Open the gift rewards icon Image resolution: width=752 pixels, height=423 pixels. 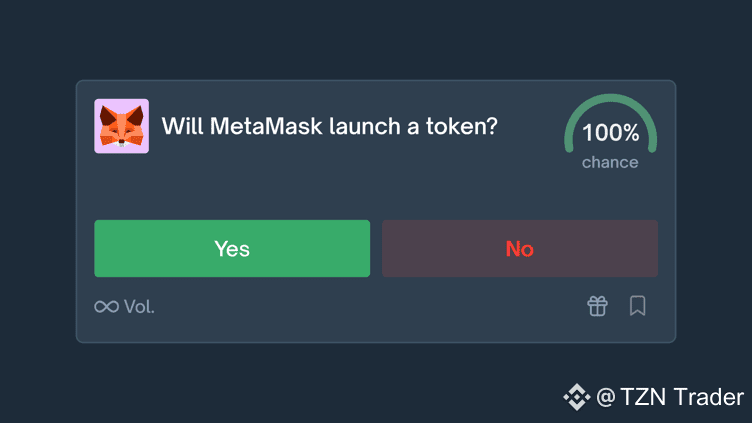pyautogui.click(x=597, y=306)
